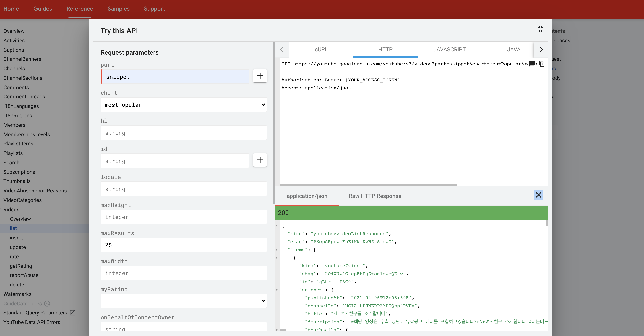Screen dimensions: 644x336
Task: Click the horizontal scrollbar under HTTP code
Action: click(368, 185)
